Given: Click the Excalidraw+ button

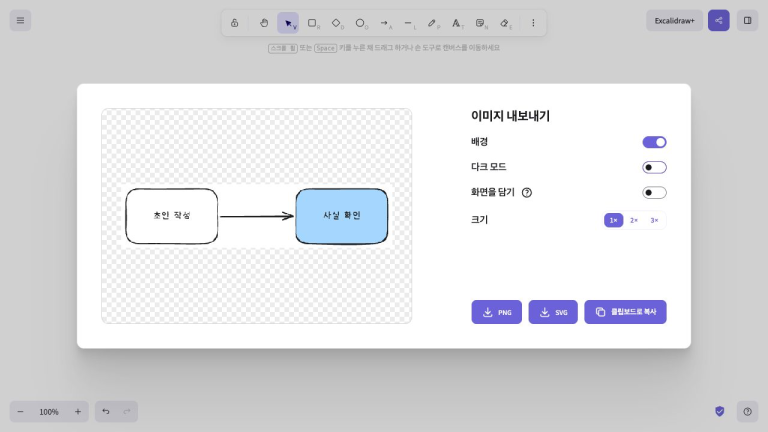Looking at the screenshot, I should pos(674,21).
